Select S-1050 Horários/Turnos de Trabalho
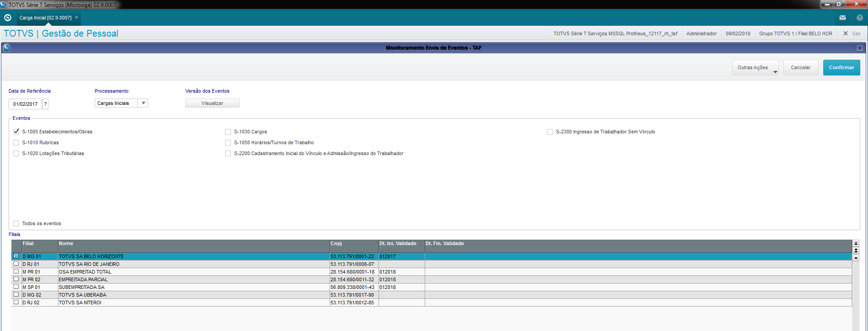 (228, 142)
